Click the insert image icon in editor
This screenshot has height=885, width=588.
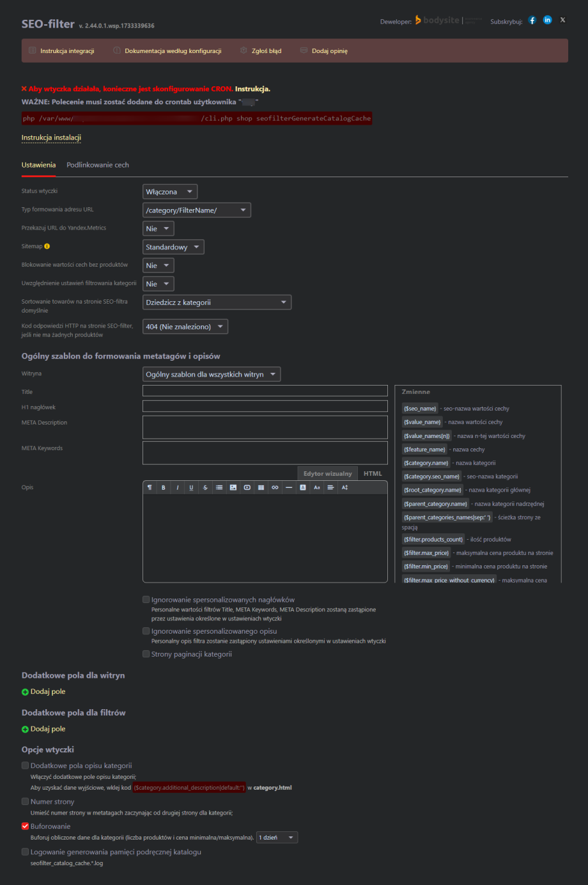[233, 488]
